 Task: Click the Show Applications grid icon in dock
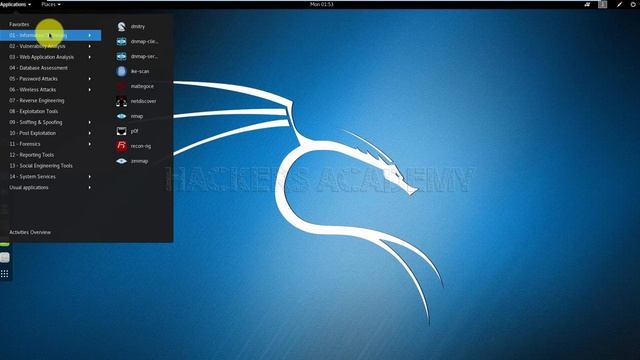4,274
